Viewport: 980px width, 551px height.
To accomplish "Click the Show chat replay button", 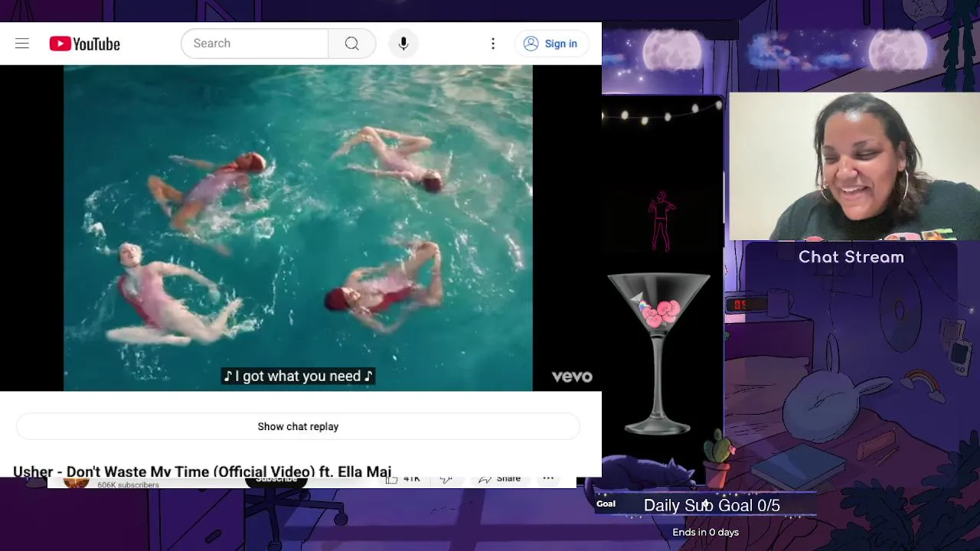I will click(298, 426).
